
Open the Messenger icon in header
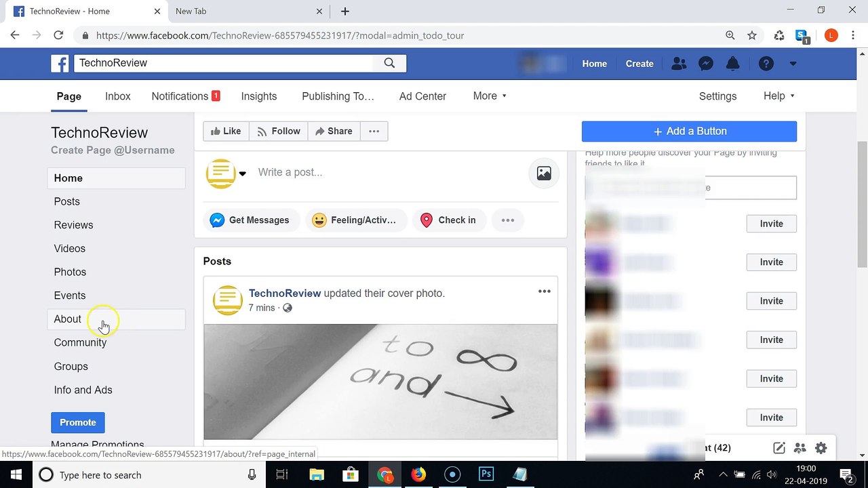tap(705, 64)
